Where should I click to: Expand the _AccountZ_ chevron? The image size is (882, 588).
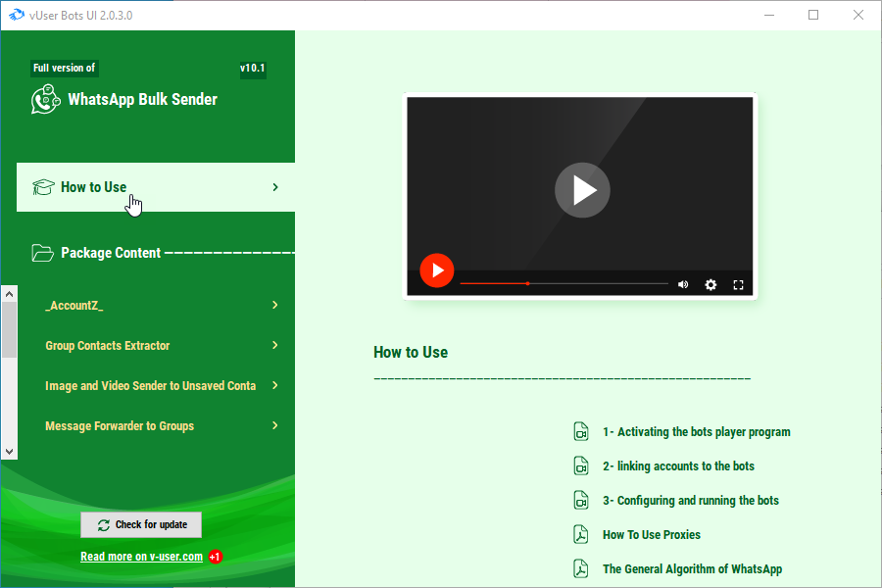275,305
